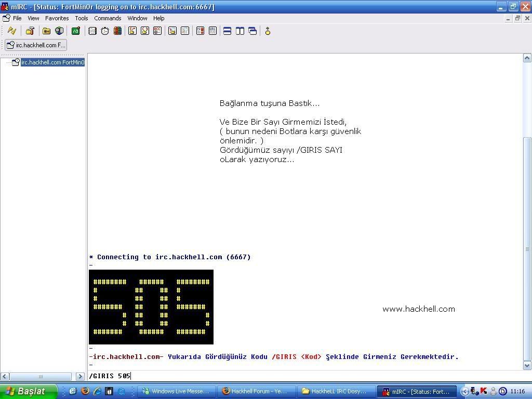Click the www.hackhell.com text
Viewport: 532px width, 399px height.
[419, 309]
